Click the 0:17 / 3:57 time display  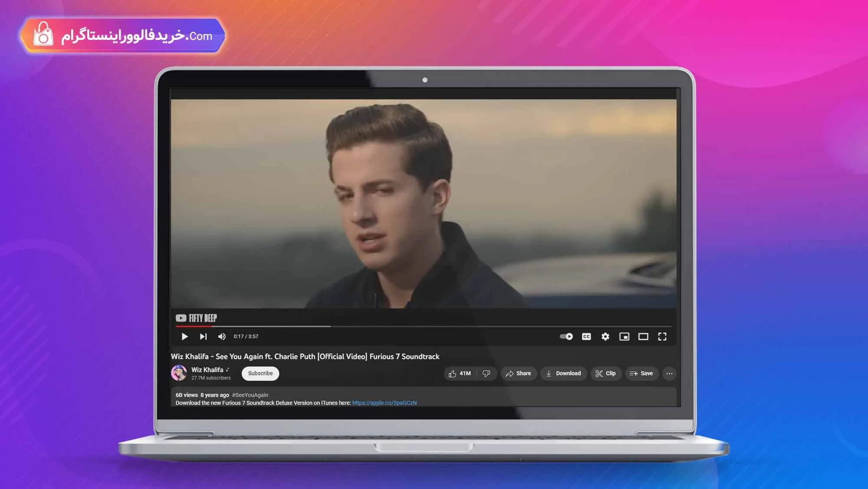click(246, 337)
